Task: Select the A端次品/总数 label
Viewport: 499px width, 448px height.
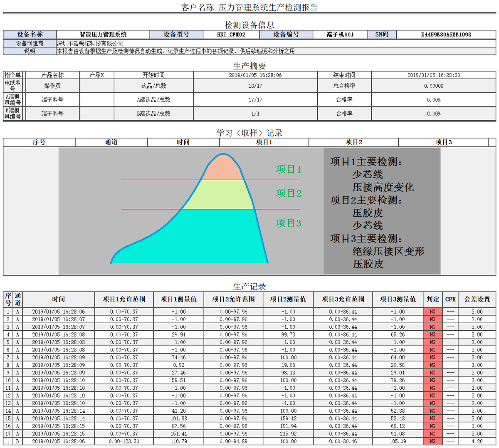Action: tap(153, 100)
